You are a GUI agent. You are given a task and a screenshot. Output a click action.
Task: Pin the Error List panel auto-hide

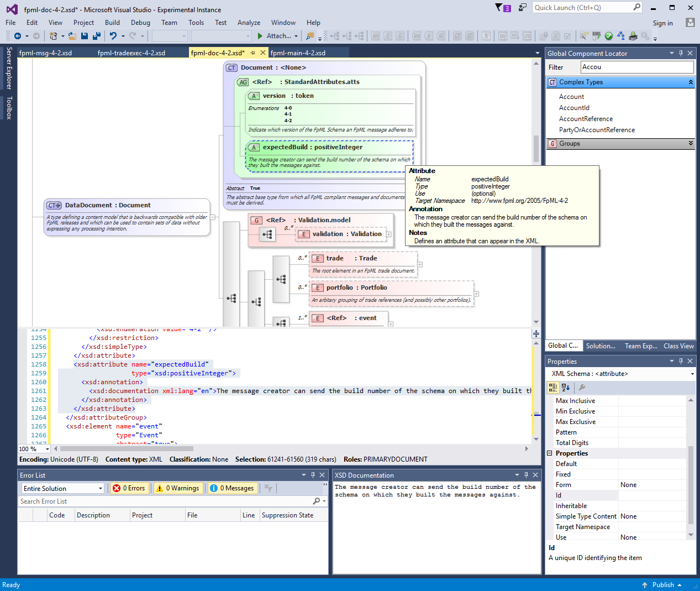tap(312, 475)
